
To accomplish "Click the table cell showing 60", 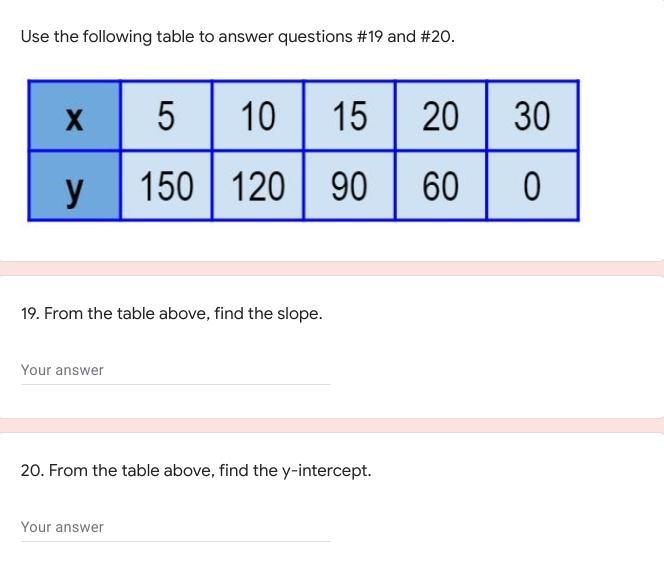I will 440,186.
